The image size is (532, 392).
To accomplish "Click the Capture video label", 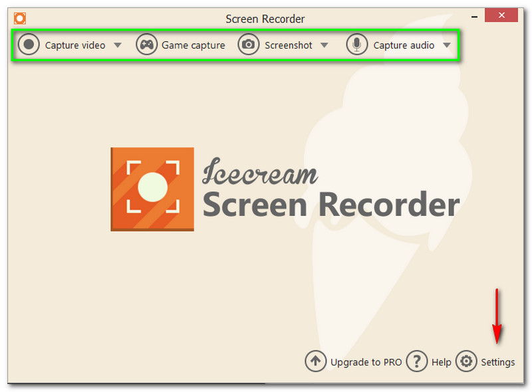I will (x=75, y=45).
